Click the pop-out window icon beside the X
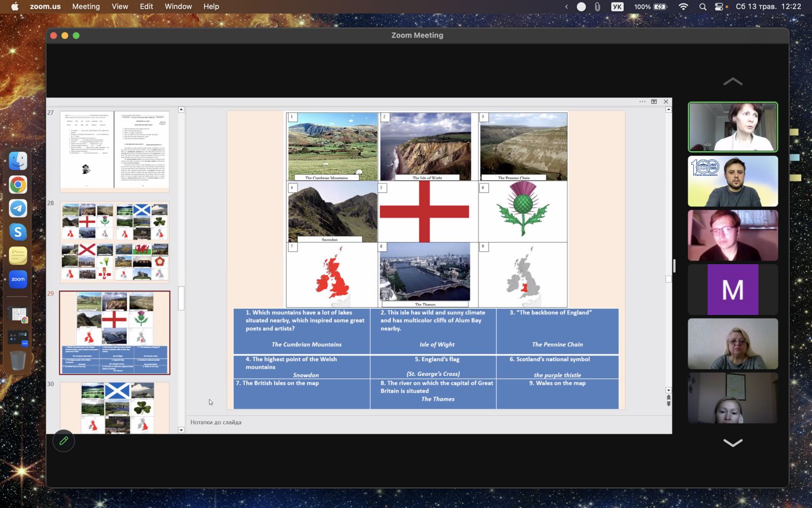812x508 pixels. coord(654,102)
